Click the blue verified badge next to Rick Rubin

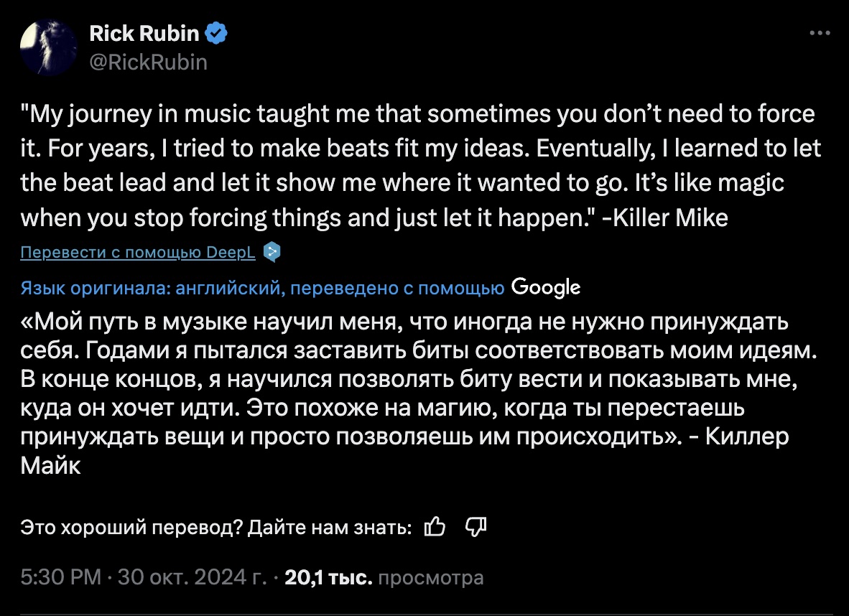point(218,33)
